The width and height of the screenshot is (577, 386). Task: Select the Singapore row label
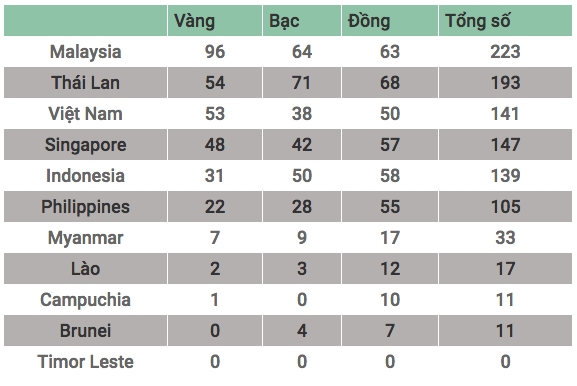(x=85, y=145)
